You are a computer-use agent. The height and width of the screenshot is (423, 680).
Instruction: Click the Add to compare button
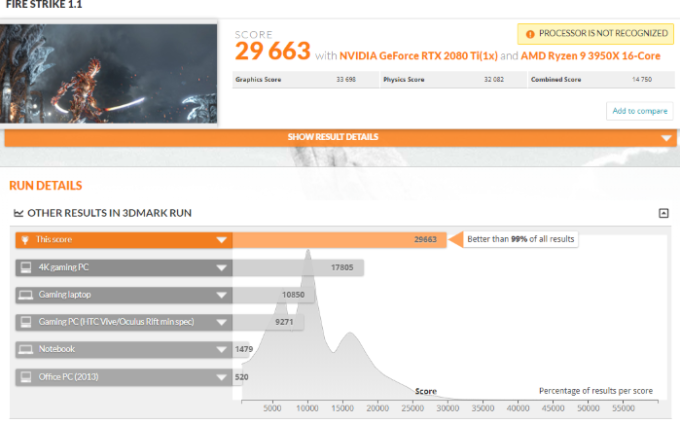[x=640, y=111]
